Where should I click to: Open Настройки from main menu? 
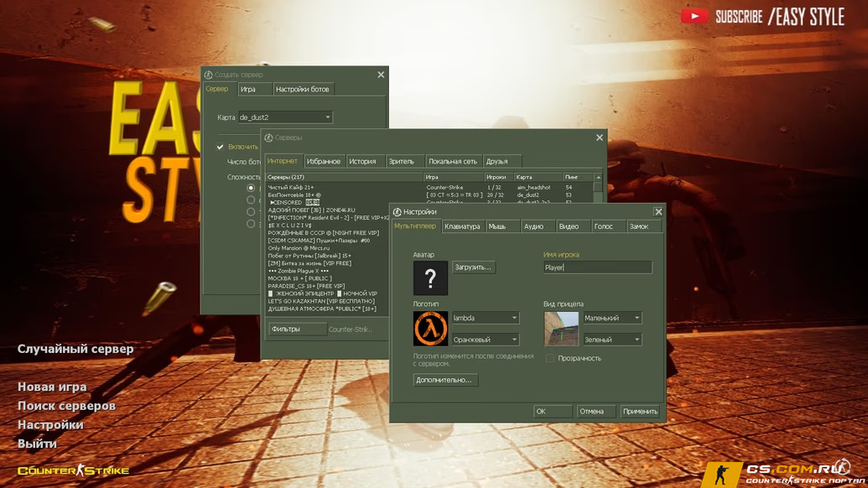(50, 425)
